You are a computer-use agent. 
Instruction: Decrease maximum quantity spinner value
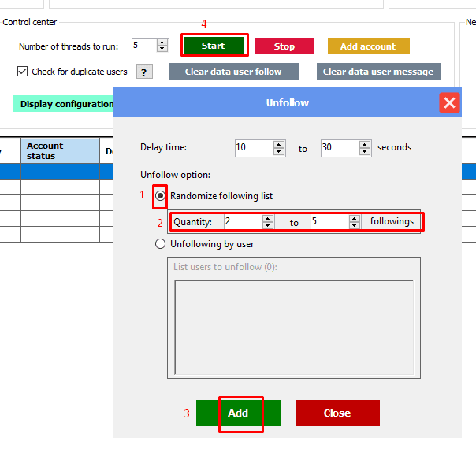(355, 226)
